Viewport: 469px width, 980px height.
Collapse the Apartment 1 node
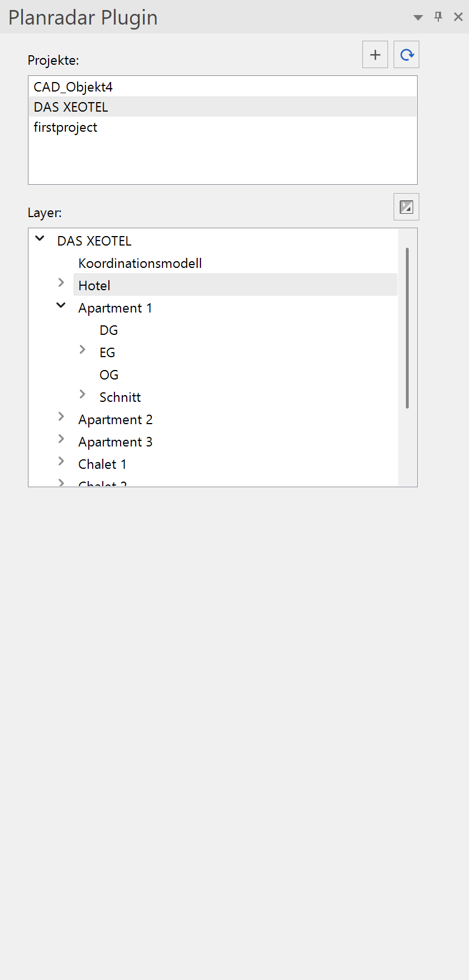(x=61, y=305)
